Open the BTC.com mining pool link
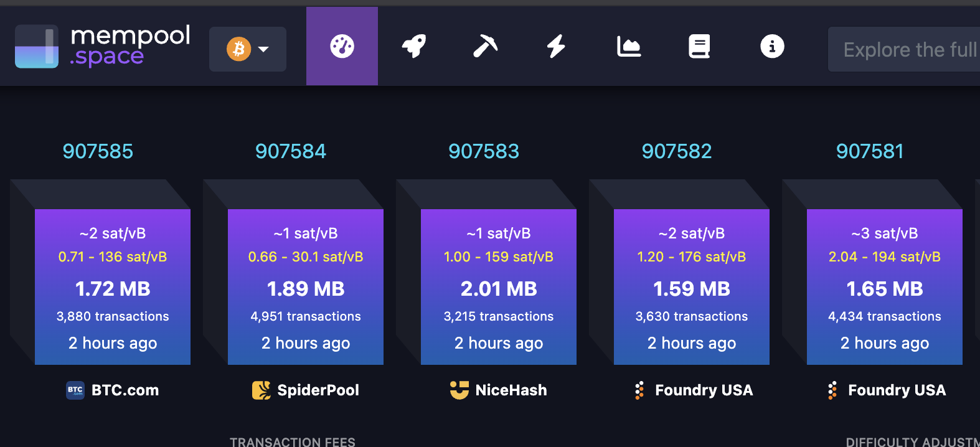 [113, 390]
